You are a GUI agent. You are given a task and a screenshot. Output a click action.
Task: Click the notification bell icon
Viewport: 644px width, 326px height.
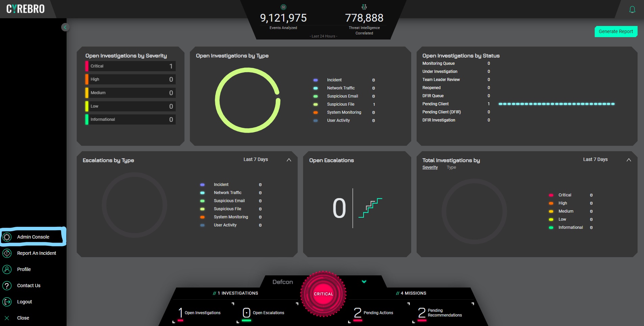(632, 10)
